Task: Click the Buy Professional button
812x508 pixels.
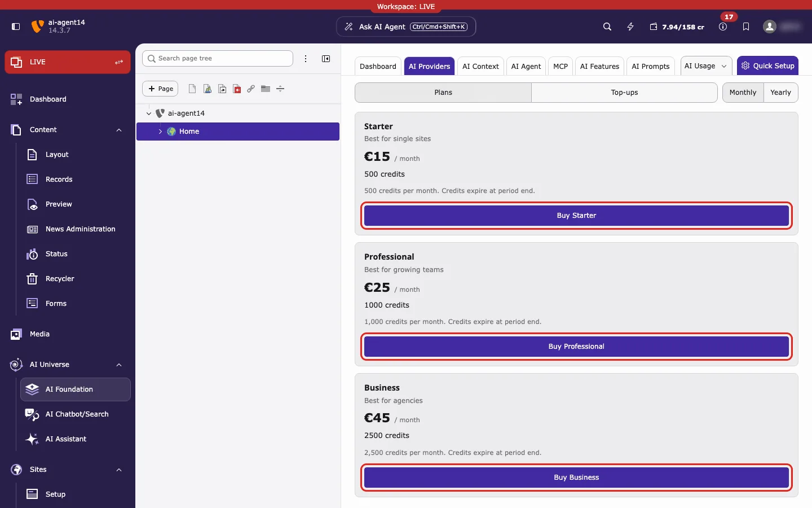Action: pyautogui.click(x=576, y=347)
